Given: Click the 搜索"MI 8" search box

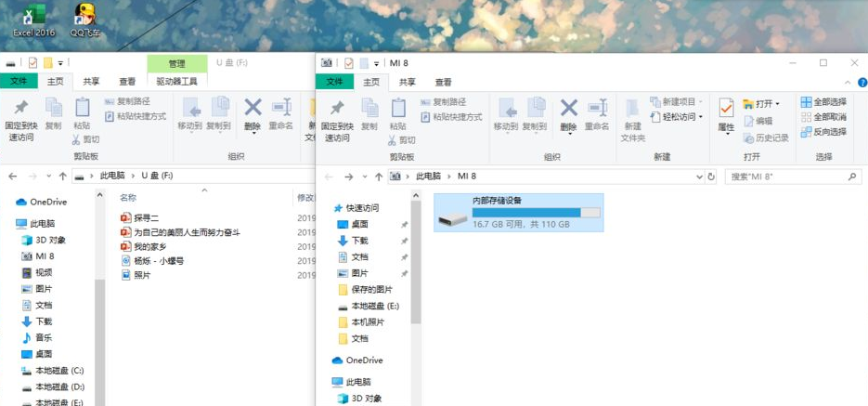Looking at the screenshot, I should (x=784, y=176).
